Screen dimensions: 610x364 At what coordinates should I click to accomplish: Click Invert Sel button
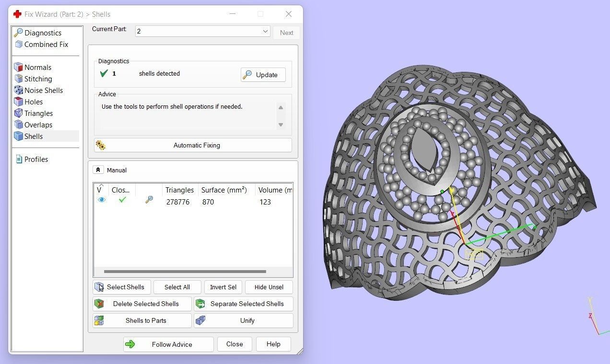pyautogui.click(x=223, y=287)
